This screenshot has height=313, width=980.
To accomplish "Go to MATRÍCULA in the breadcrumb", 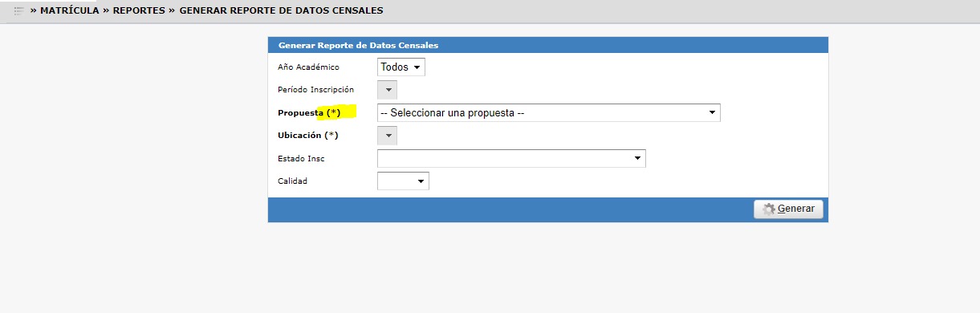I will point(70,10).
